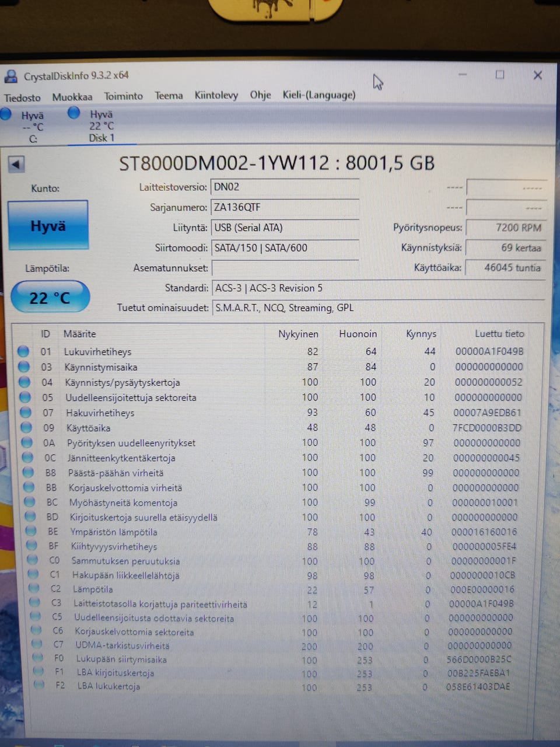Click status circle of C2 Lämpötila row
The width and height of the screenshot is (560, 747).
pos(34,589)
